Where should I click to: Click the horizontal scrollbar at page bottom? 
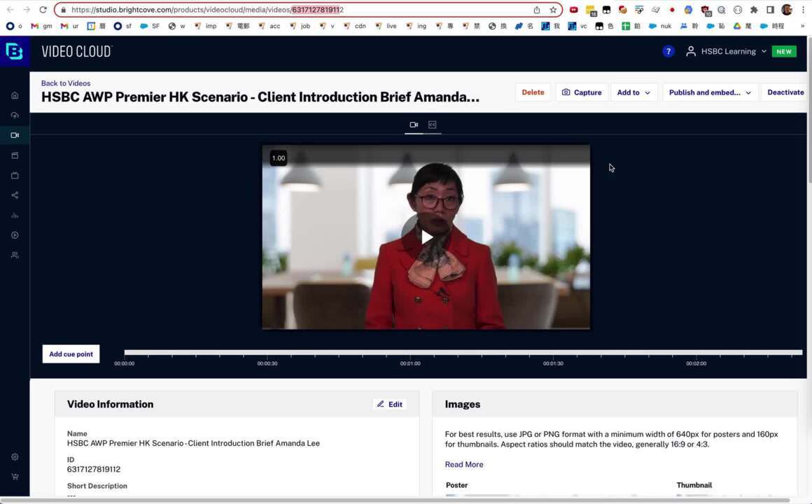pos(395,500)
